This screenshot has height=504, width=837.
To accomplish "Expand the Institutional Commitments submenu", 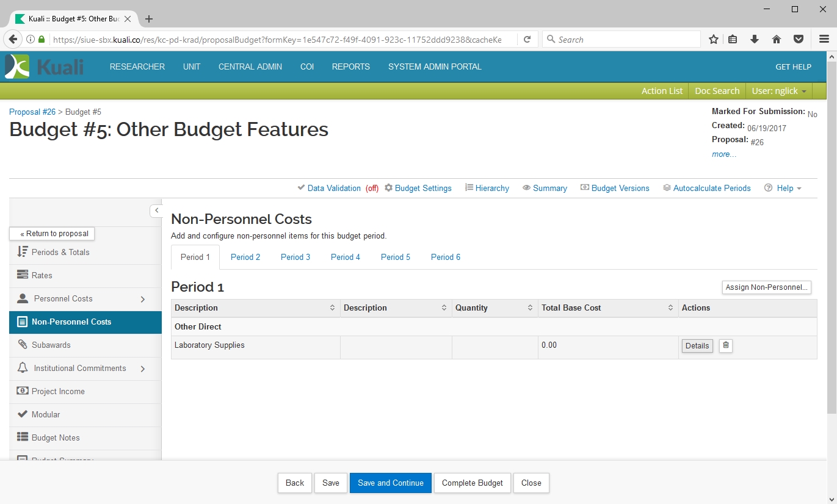I will 143,369.
